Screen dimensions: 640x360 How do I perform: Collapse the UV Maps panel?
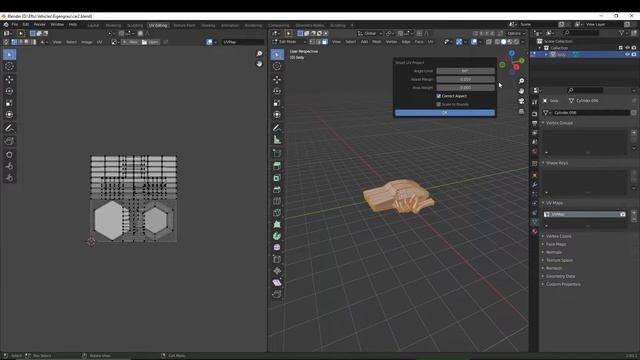point(543,203)
